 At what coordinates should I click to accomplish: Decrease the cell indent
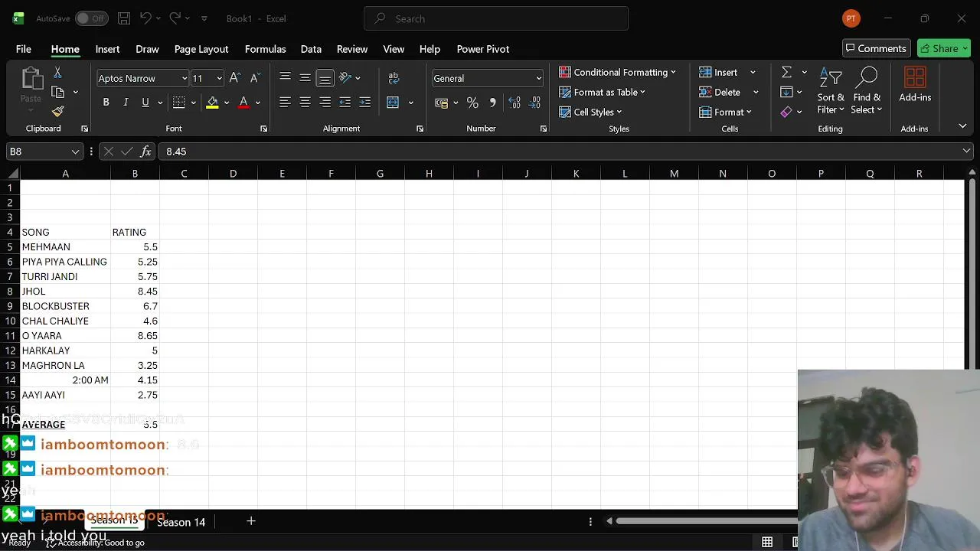coord(345,103)
